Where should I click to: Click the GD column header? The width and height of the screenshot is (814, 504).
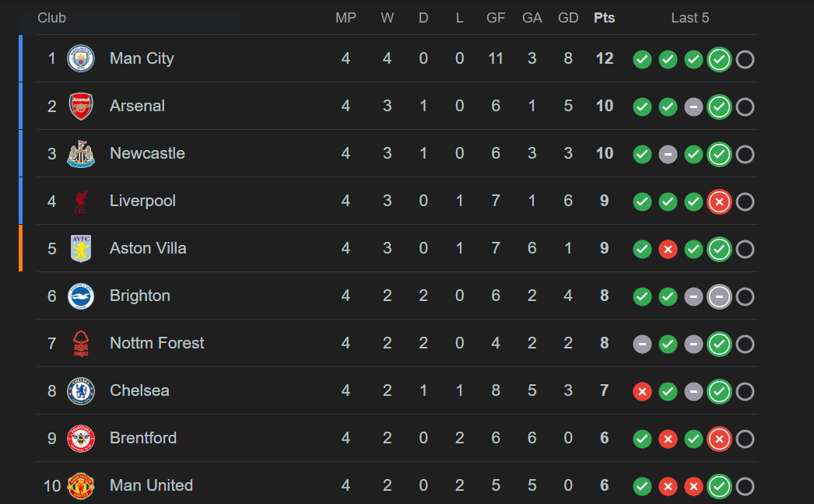(568, 18)
